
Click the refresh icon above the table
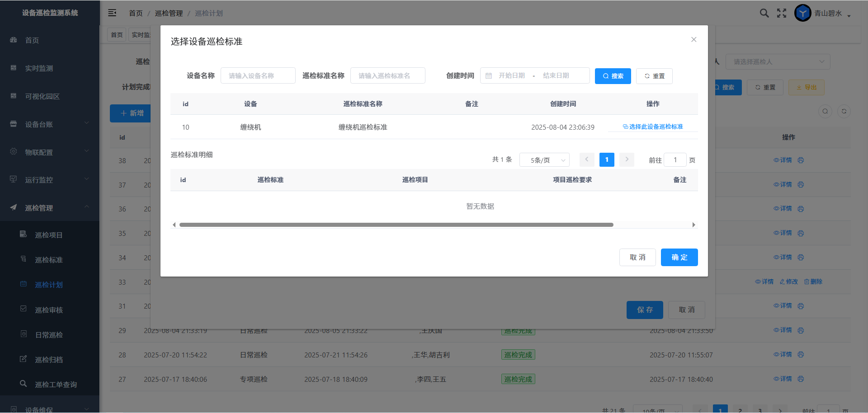[844, 112]
